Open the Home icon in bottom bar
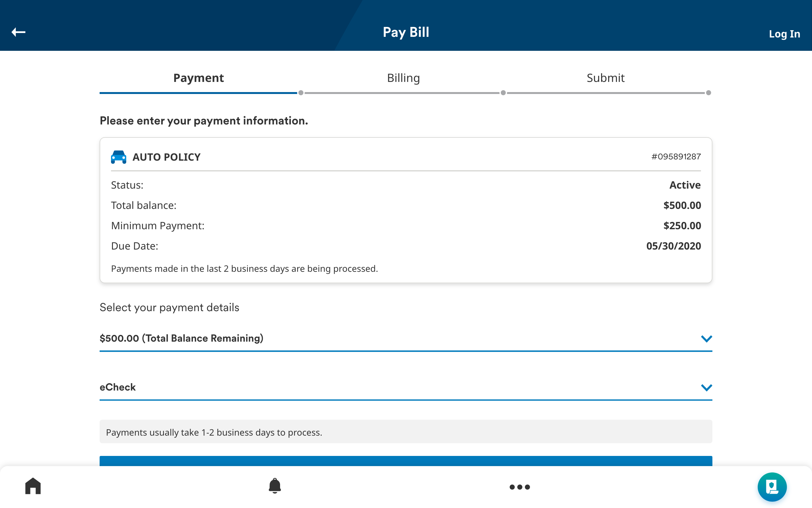The width and height of the screenshot is (812, 508). pos(33,486)
